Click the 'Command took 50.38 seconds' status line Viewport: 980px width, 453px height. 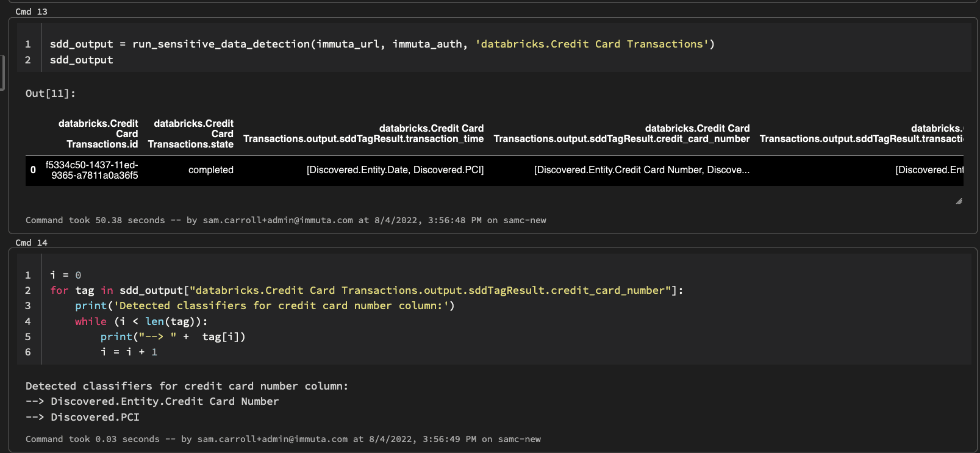[286, 220]
